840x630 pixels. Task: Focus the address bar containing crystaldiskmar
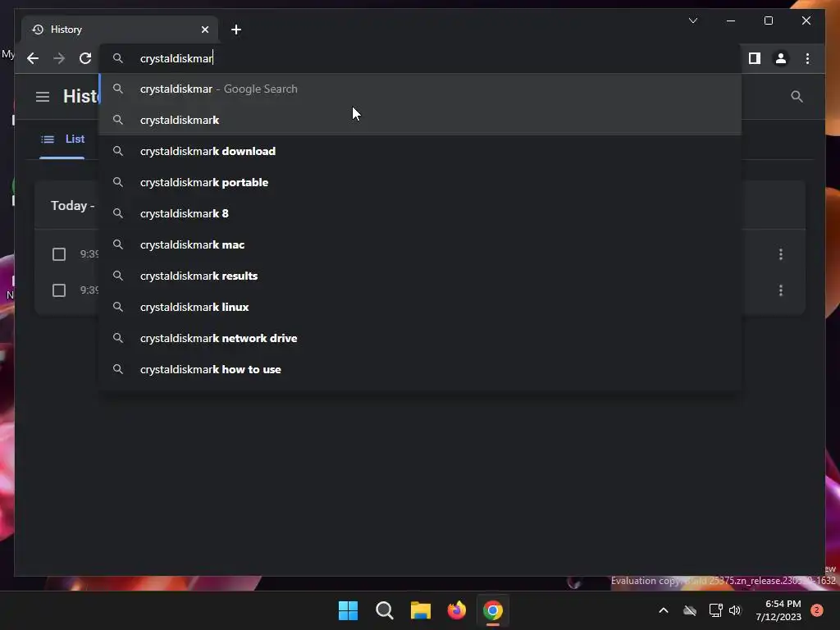click(x=421, y=58)
